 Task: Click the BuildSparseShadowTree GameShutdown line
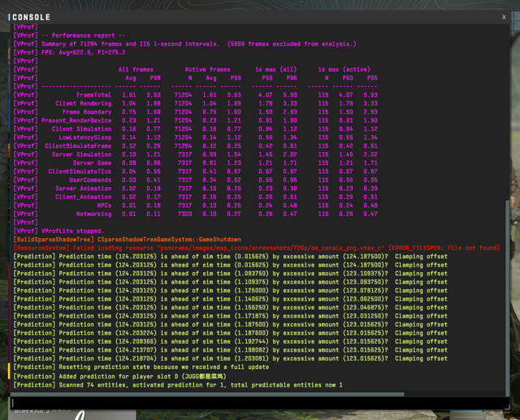click(127, 240)
